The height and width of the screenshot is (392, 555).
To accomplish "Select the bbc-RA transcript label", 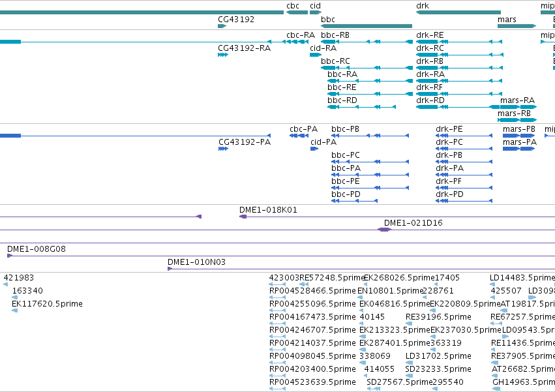I will [342, 74].
